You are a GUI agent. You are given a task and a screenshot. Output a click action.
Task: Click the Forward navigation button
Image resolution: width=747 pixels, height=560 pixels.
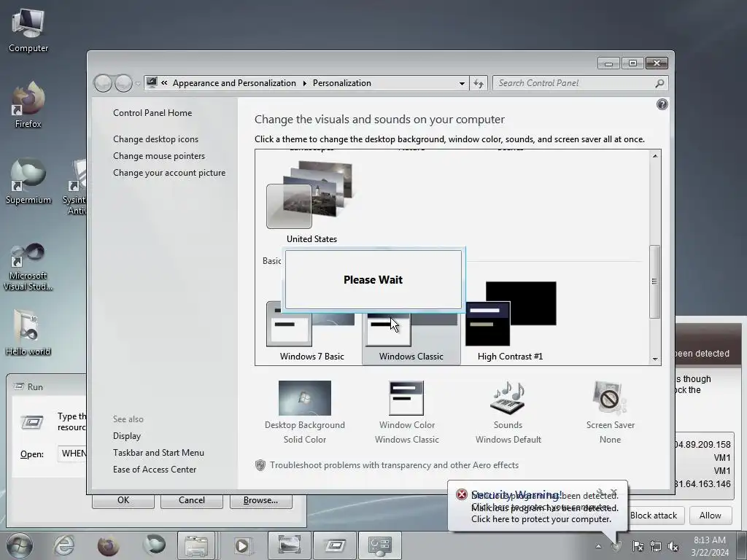[x=123, y=83]
